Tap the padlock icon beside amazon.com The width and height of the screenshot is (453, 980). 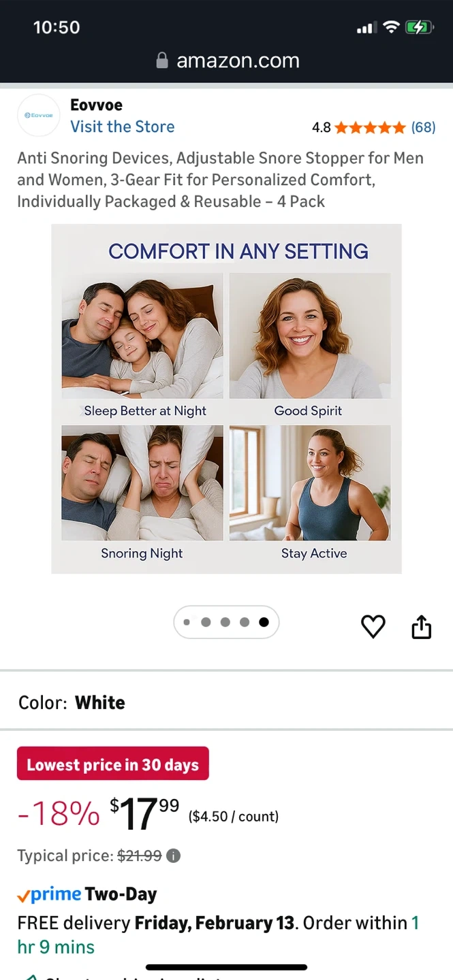[162, 61]
